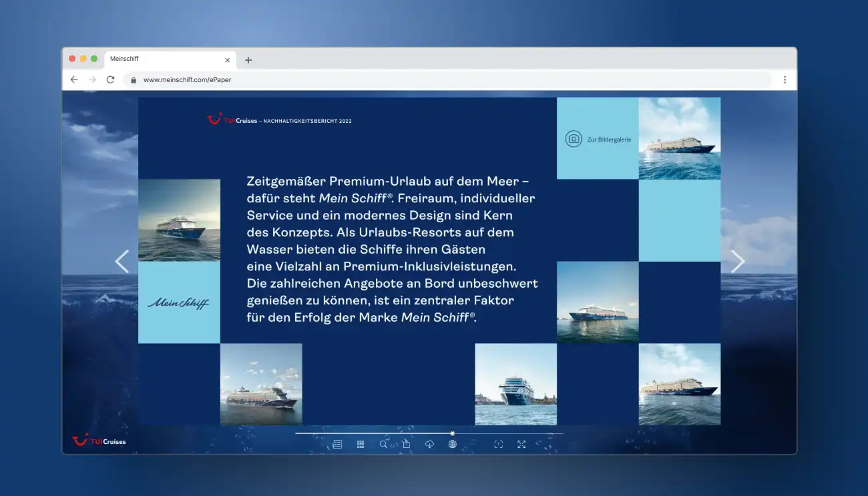Click the line 'für den Erfolg der Marke Mein Schiff'
The height and width of the screenshot is (496, 868).
[x=361, y=318]
